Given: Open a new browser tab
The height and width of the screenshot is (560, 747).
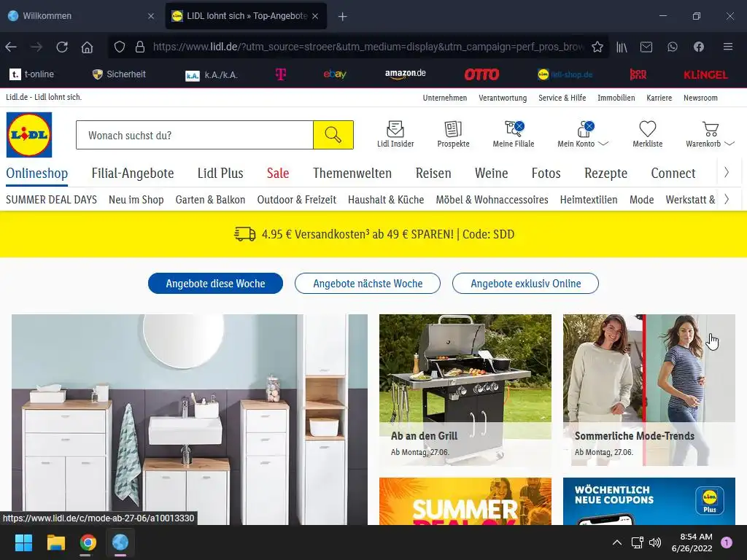Looking at the screenshot, I should click(342, 16).
